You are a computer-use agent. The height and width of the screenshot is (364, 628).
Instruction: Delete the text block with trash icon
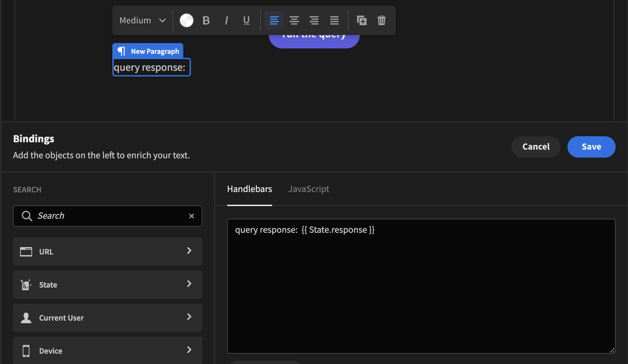pyautogui.click(x=381, y=20)
